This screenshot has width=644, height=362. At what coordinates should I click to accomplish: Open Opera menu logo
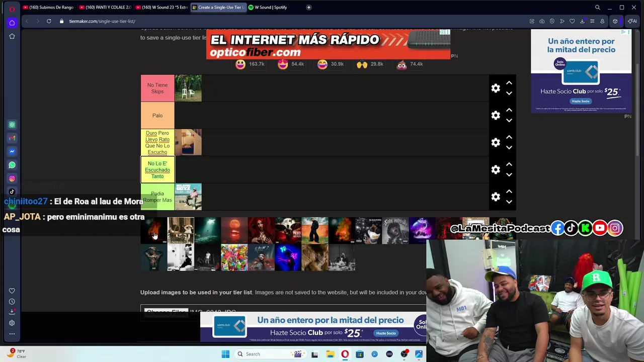12,9
